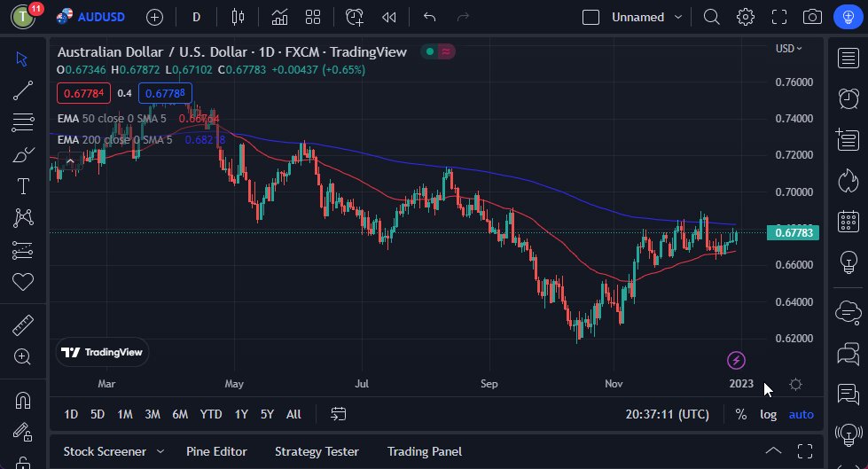
Task: Expand the Stock Screener dropdown arrow
Action: [160, 451]
